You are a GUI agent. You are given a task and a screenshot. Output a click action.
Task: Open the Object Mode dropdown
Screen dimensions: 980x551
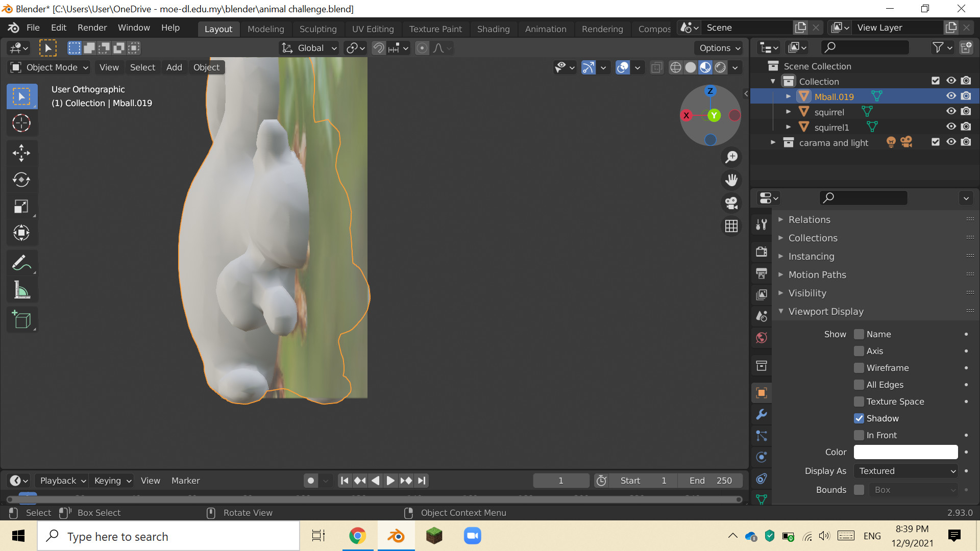click(48, 67)
